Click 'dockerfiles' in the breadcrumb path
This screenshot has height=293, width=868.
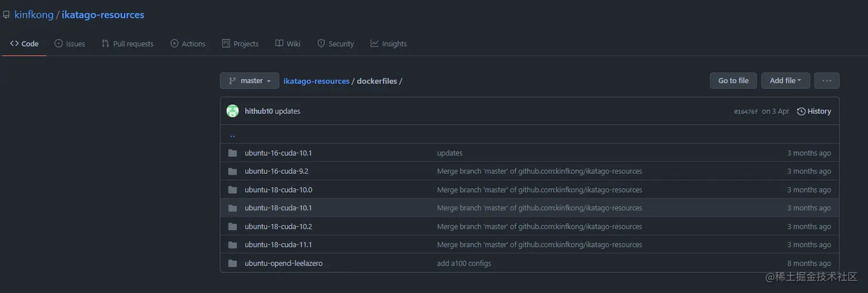(377, 81)
